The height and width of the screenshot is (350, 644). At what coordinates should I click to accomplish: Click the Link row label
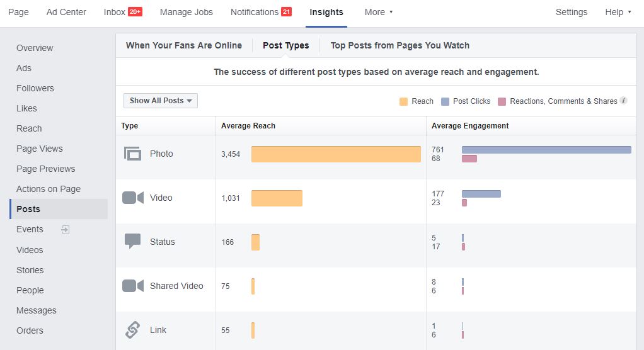click(x=158, y=330)
